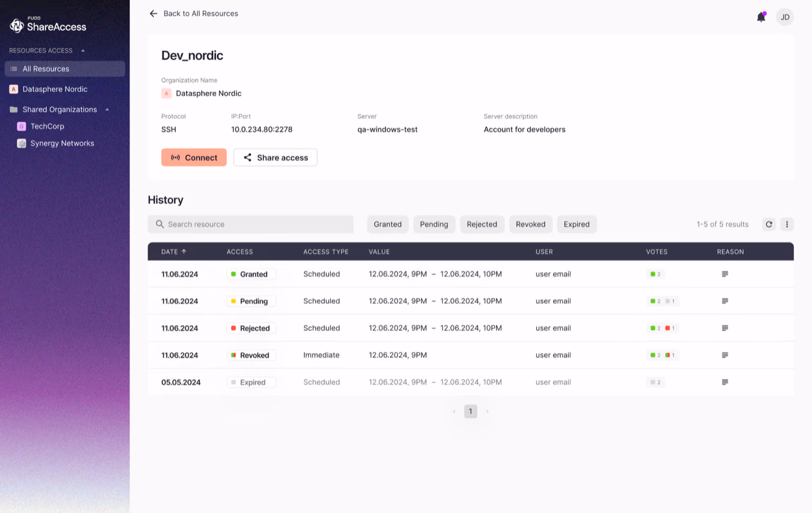
Task: Go to the previous results page
Action: tap(454, 411)
